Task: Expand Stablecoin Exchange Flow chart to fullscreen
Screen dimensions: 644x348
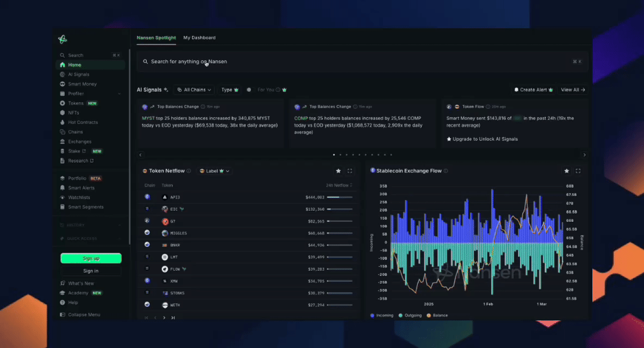Action: pyautogui.click(x=578, y=171)
